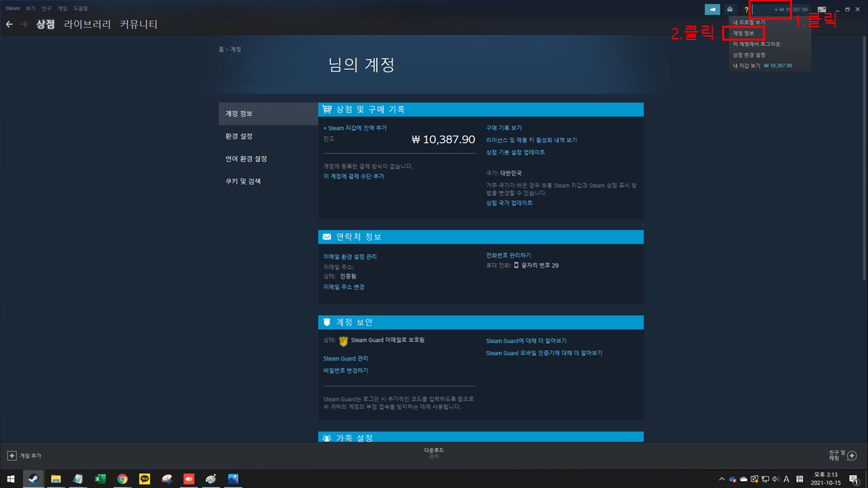Click the volume speaker tray icon
The image size is (868, 488).
(775, 479)
